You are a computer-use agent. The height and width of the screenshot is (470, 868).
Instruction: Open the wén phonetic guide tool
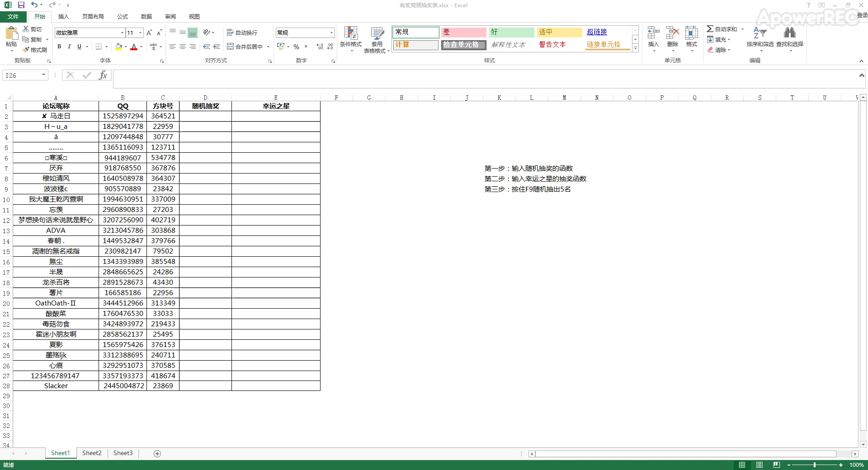click(x=153, y=47)
